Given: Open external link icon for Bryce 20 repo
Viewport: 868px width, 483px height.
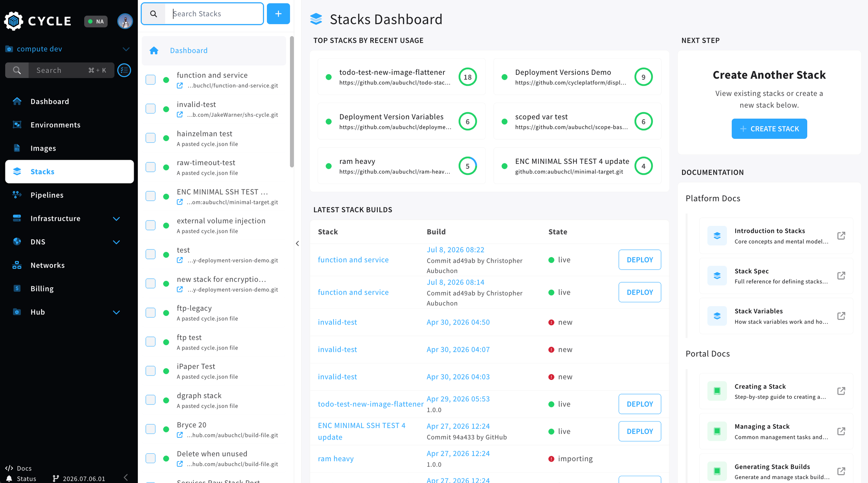Looking at the screenshot, I should [180, 435].
